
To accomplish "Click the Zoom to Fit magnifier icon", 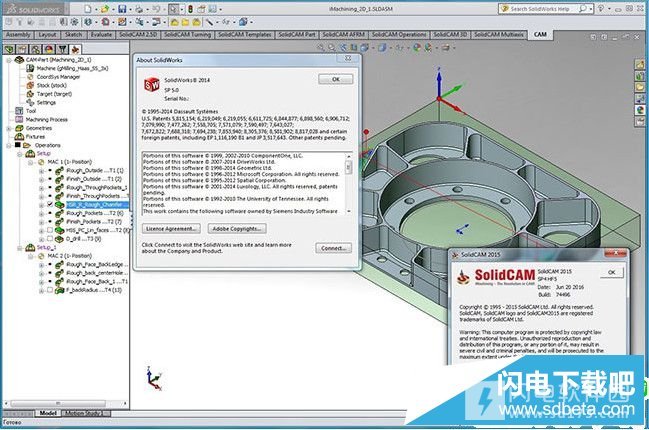I will [x=320, y=48].
